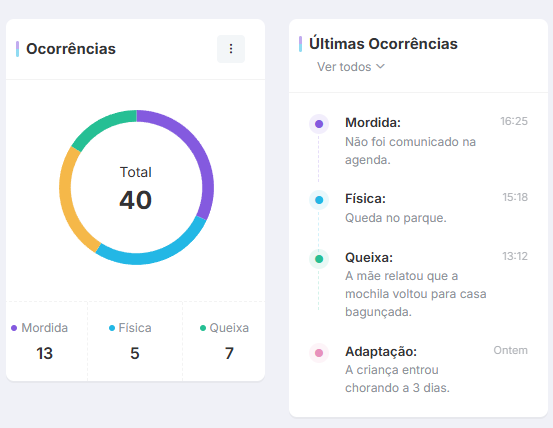
Task: Select the green segment of donut chart
Action: point(101,124)
